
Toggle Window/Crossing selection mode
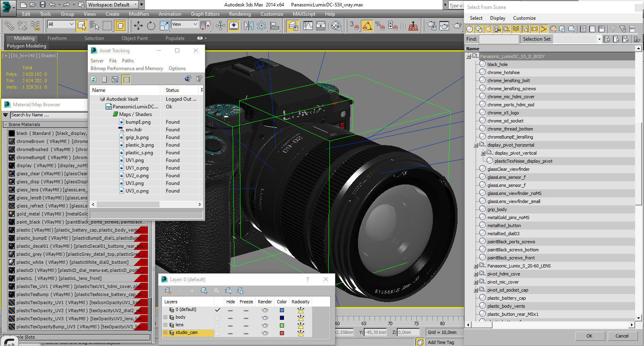tap(120, 26)
